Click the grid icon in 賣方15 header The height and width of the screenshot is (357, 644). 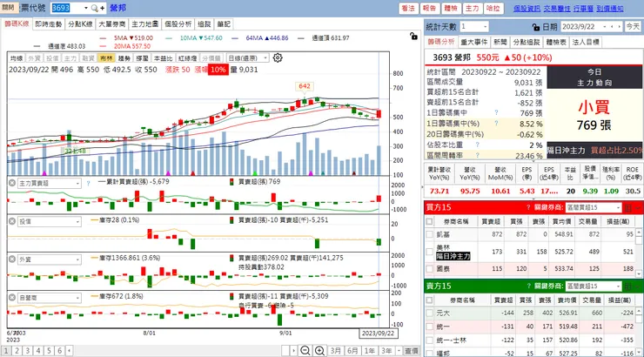click(628, 286)
